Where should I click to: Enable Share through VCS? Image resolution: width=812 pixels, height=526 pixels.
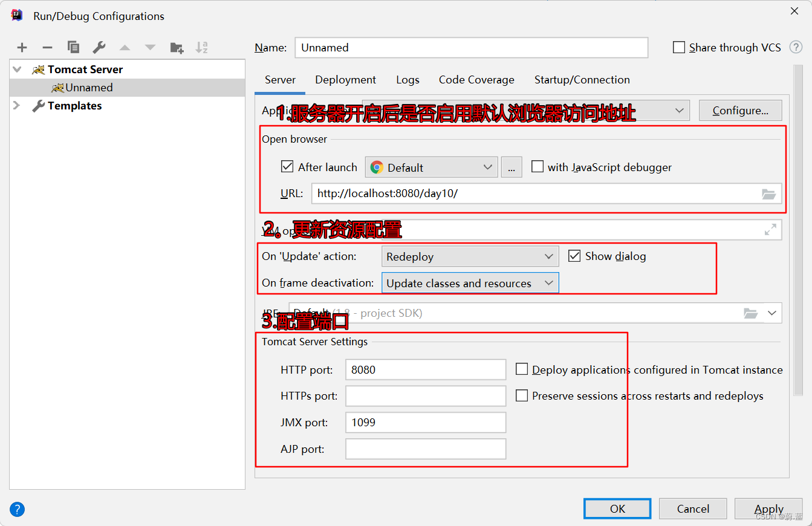(x=679, y=47)
